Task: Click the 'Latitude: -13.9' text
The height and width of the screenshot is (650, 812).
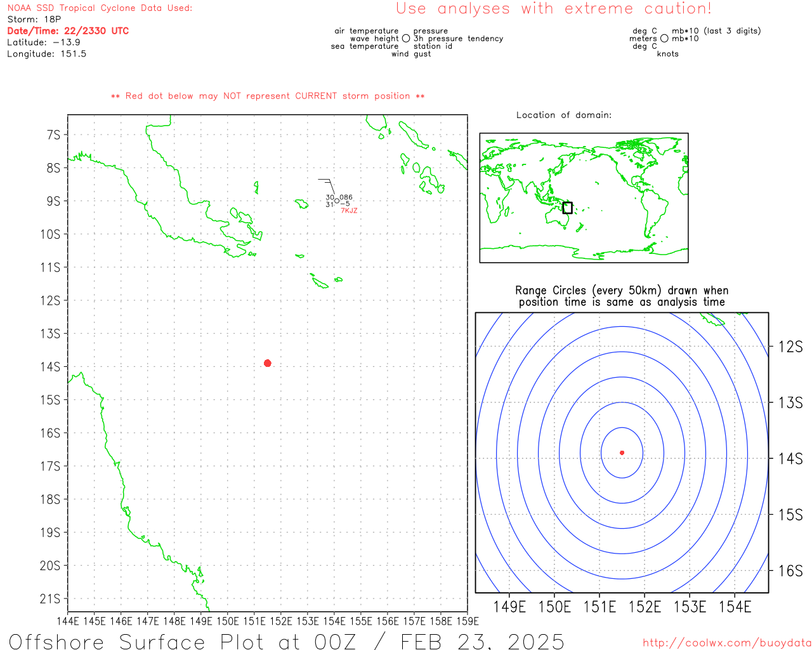Action: pos(44,43)
